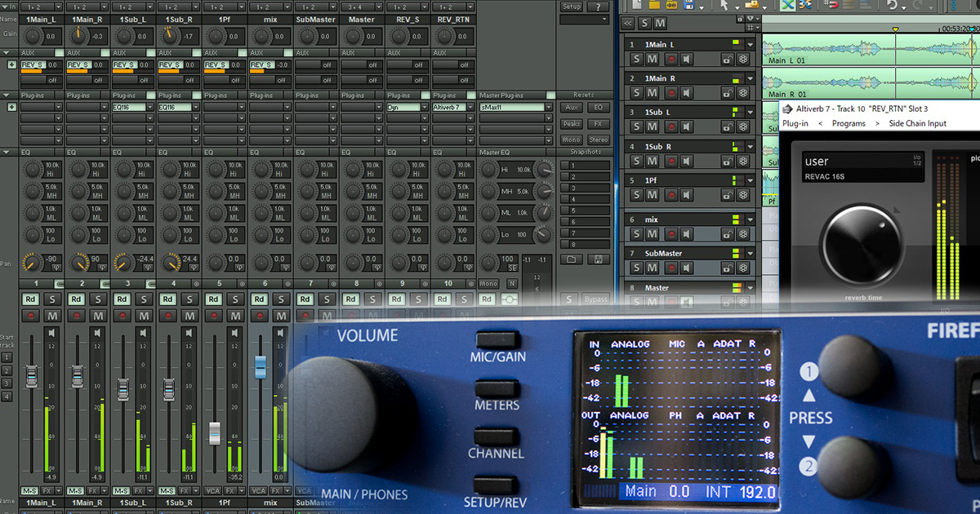Click freeze snowflake icon on 1Main L track

pyautogui.click(x=743, y=59)
